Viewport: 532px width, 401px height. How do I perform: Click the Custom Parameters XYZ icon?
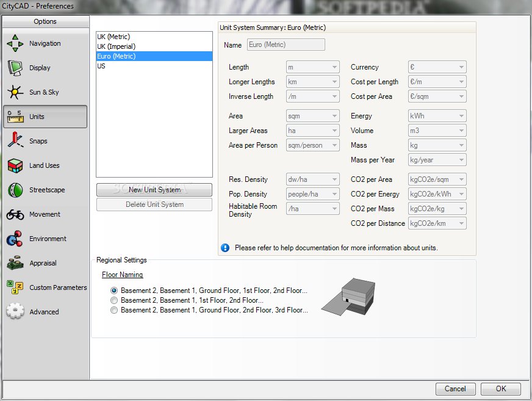tap(15, 287)
